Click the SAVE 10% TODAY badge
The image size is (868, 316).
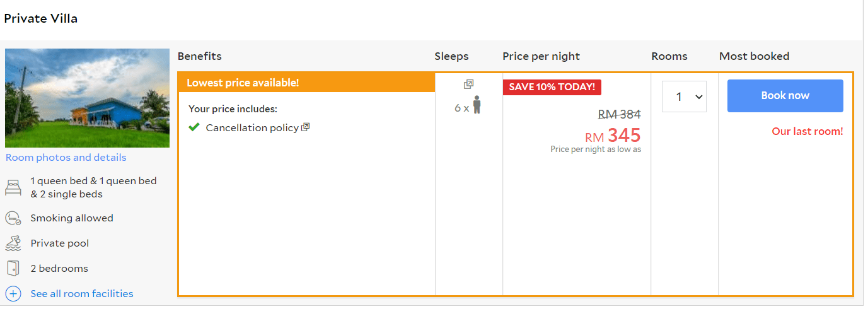coord(552,87)
